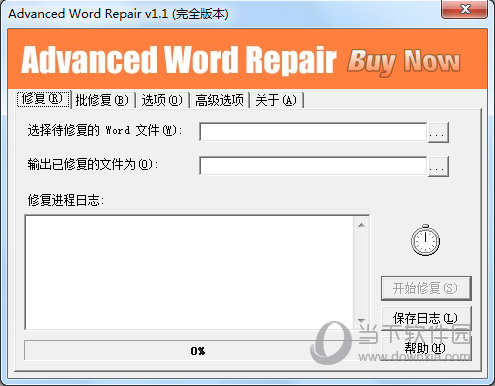The image size is (495, 386).
Task: Open the 批修复(B) tab
Action: click(102, 100)
